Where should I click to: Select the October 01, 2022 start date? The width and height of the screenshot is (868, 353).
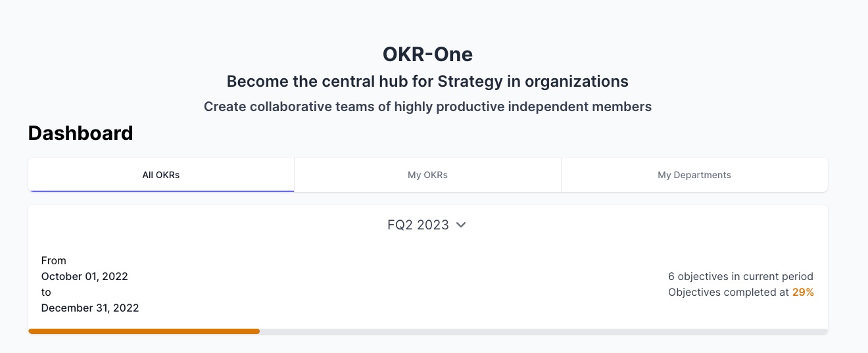coord(84,276)
